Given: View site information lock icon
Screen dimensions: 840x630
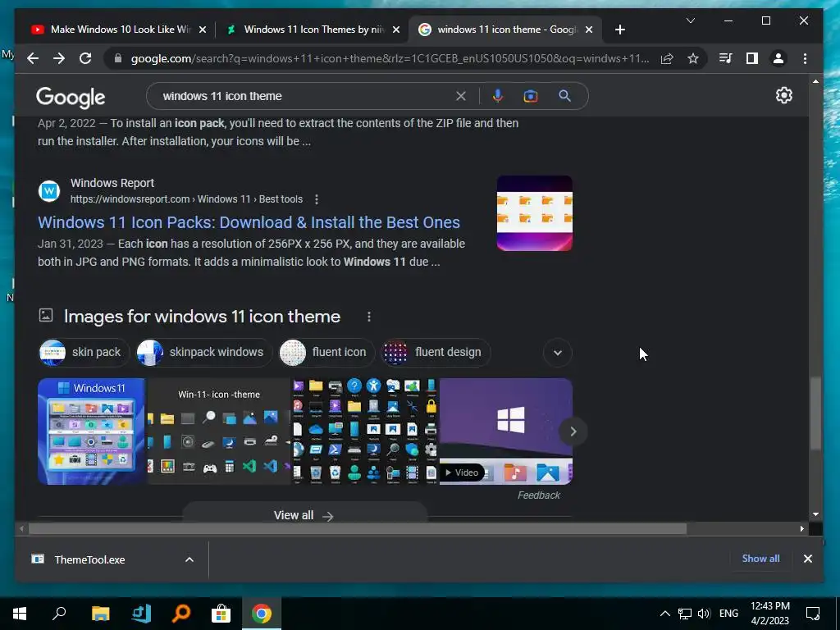Looking at the screenshot, I should pos(118,58).
